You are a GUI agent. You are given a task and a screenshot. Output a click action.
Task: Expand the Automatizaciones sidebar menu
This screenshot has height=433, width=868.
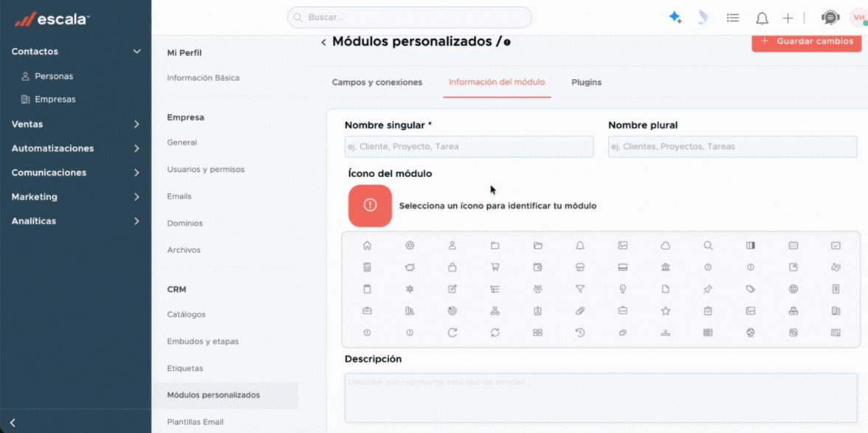(x=137, y=148)
